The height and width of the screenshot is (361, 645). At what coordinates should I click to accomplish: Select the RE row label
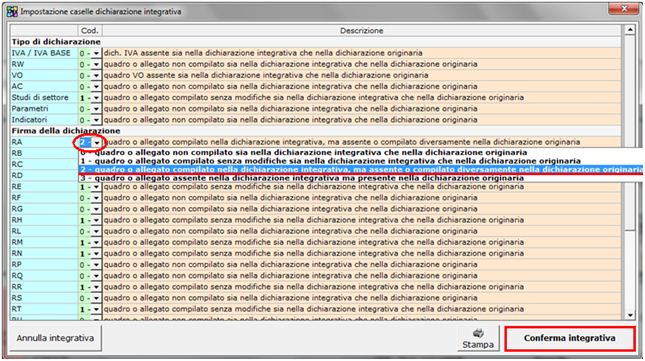point(44,187)
